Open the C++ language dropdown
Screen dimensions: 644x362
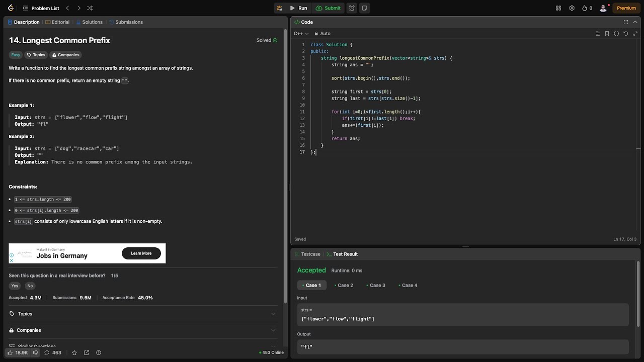point(301,34)
